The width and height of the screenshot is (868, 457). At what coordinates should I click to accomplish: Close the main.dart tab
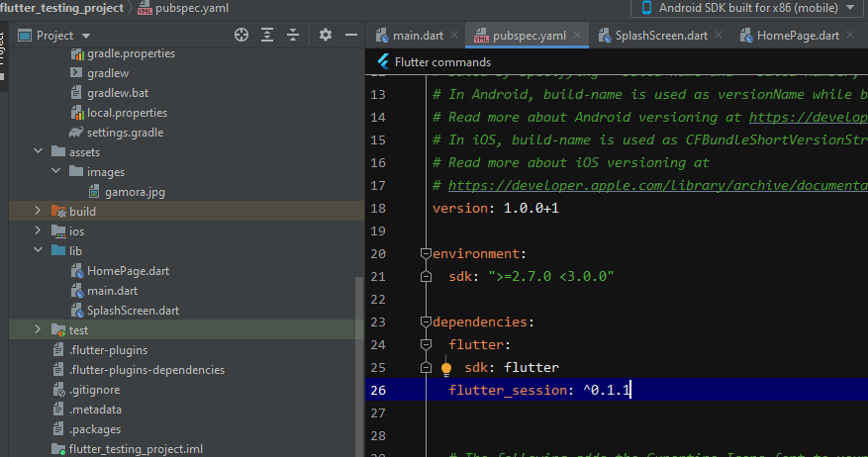pos(454,35)
